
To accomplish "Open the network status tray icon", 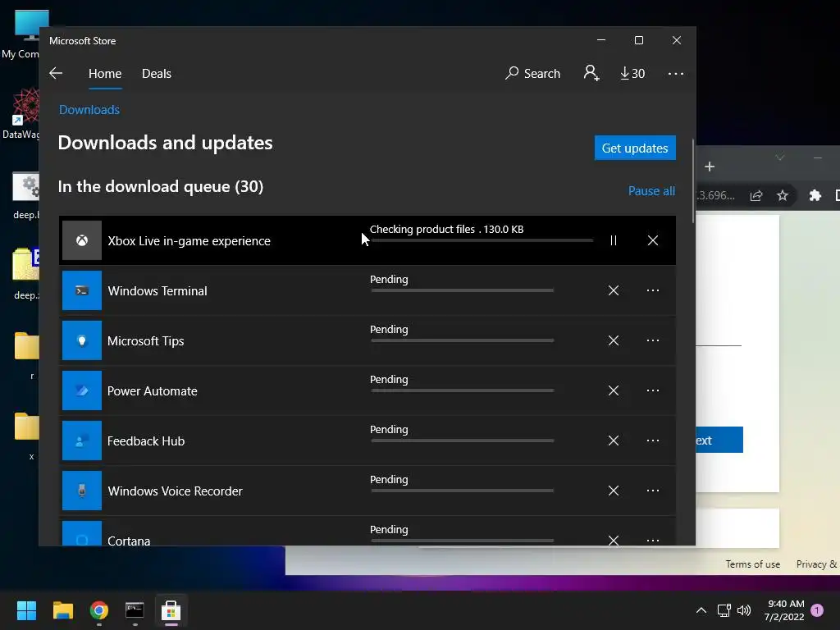I will click(724, 610).
